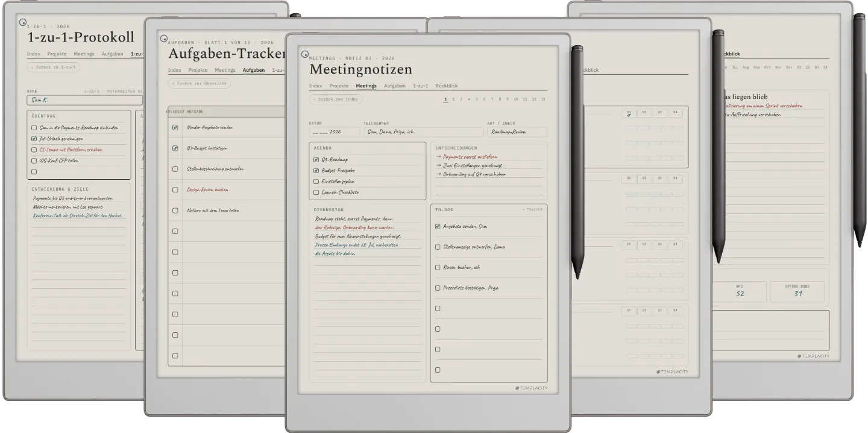The height and width of the screenshot is (433, 868).
Task: Tick the Design-Review buchen task checkbox
Action: point(175,190)
